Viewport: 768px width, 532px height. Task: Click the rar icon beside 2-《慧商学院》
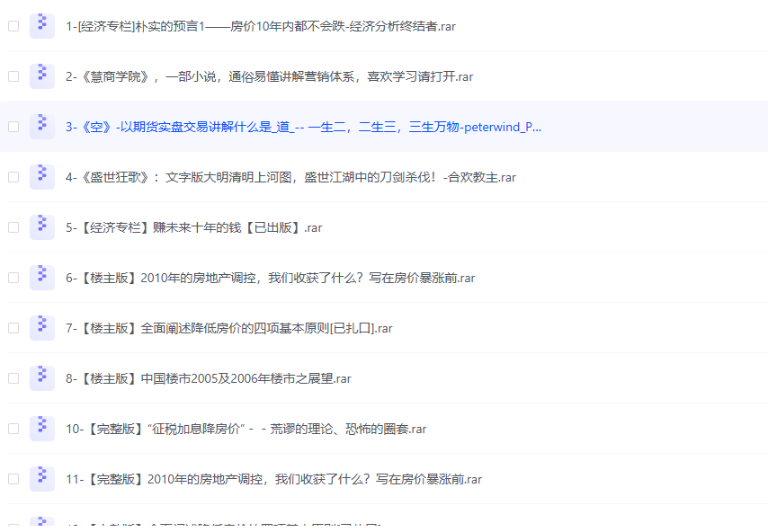41,76
